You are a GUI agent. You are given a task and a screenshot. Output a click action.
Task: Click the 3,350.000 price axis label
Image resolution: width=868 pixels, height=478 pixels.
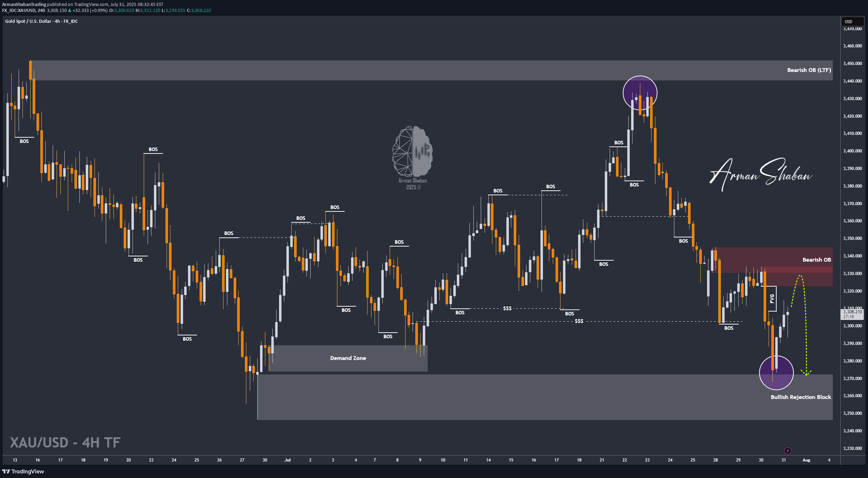point(852,238)
